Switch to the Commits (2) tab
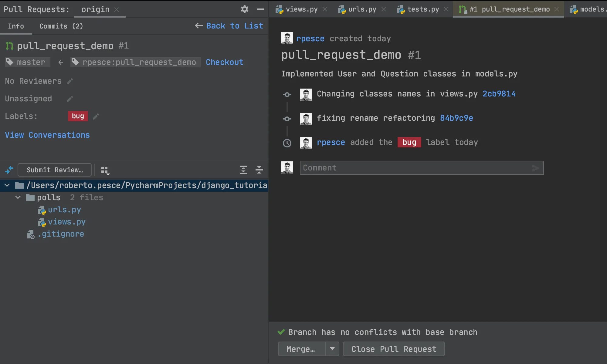Viewport: 607px width, 364px height. click(61, 26)
